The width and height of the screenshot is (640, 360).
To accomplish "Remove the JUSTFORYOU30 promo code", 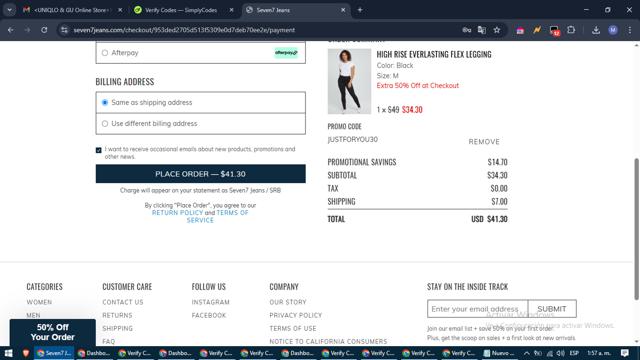I will coord(484,142).
